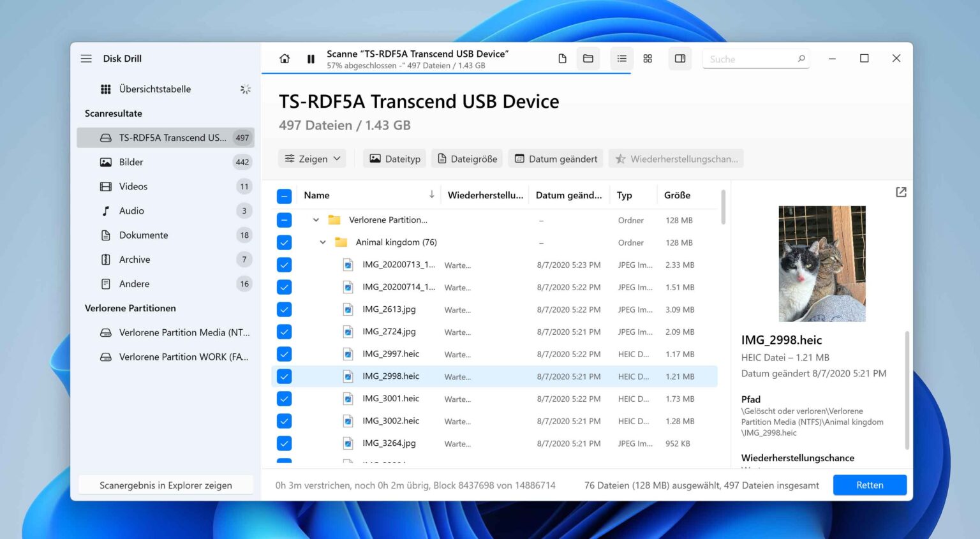The width and height of the screenshot is (980, 539).
Task: Open Dokumente category in sidebar
Action: pos(144,235)
